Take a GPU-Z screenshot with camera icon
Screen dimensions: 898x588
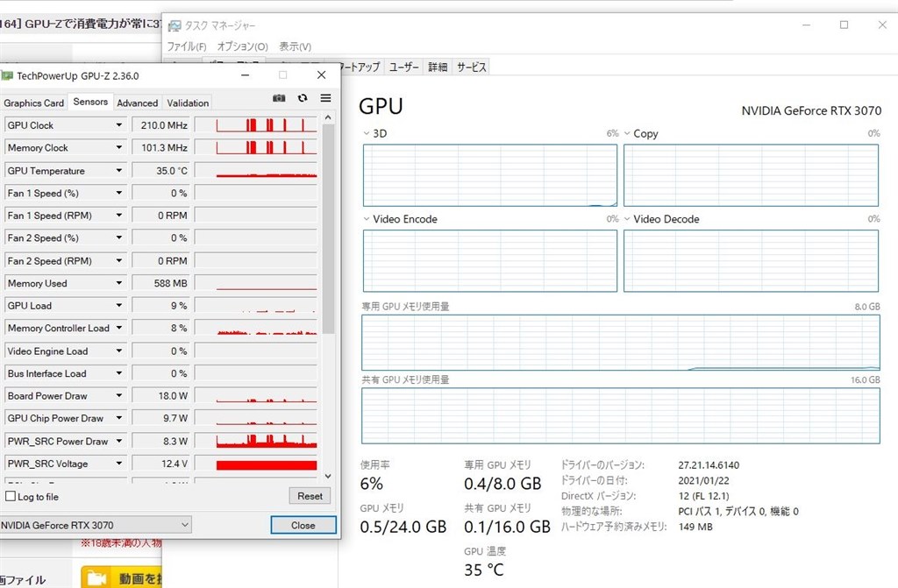point(279,98)
